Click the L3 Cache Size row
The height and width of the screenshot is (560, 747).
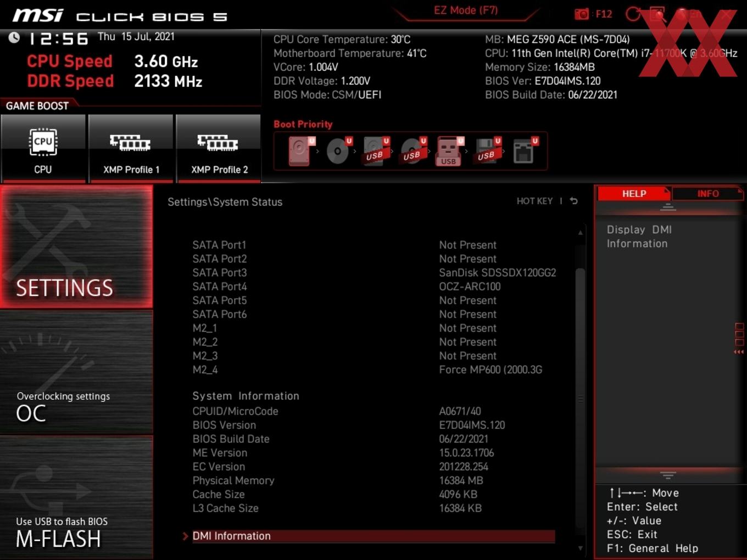pos(374,508)
